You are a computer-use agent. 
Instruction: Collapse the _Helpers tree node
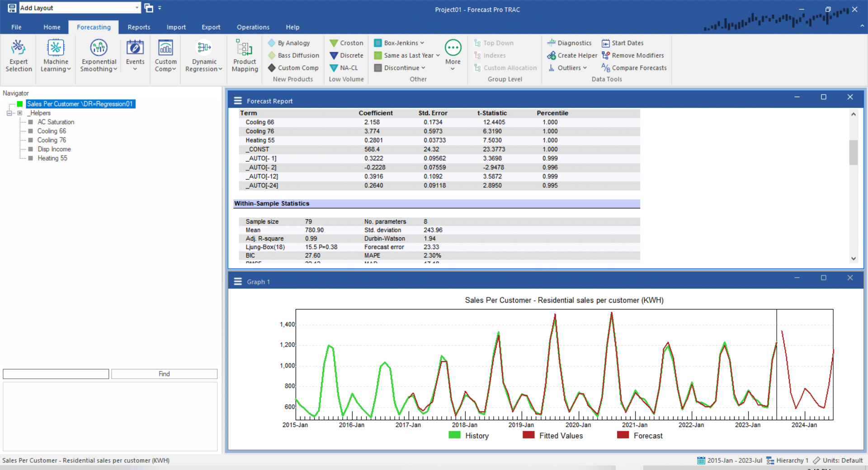(9, 113)
